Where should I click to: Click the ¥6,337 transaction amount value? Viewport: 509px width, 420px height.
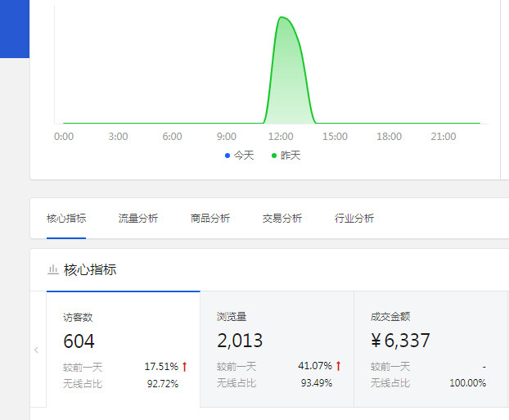pyautogui.click(x=400, y=341)
